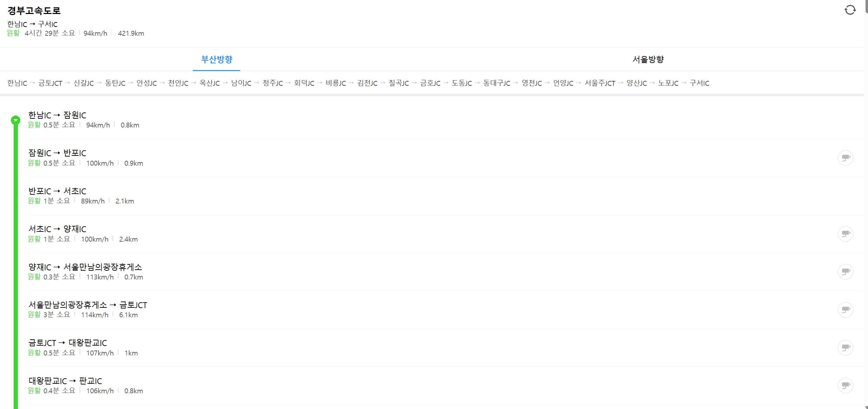
Task: Jump to 동대구JC in junction list
Action: click(496, 83)
